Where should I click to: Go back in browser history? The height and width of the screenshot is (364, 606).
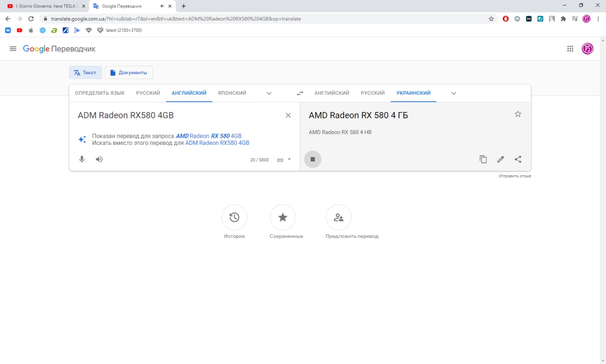point(8,19)
